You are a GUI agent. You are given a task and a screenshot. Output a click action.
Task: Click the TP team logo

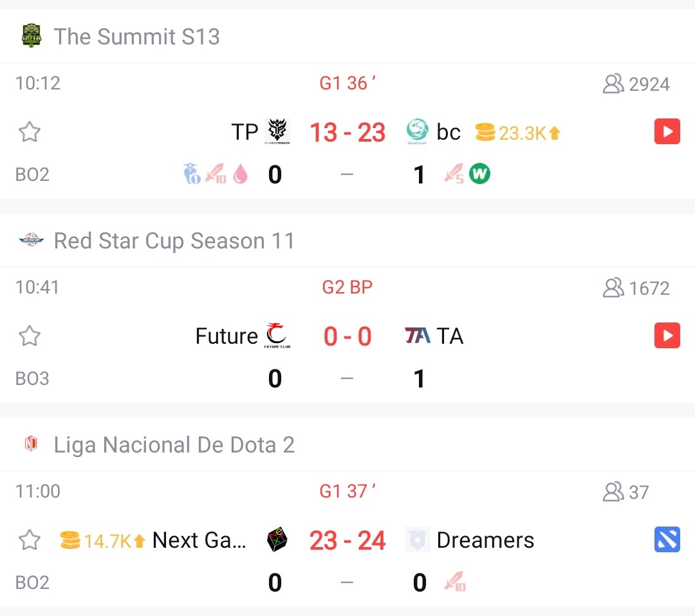pyautogui.click(x=279, y=132)
